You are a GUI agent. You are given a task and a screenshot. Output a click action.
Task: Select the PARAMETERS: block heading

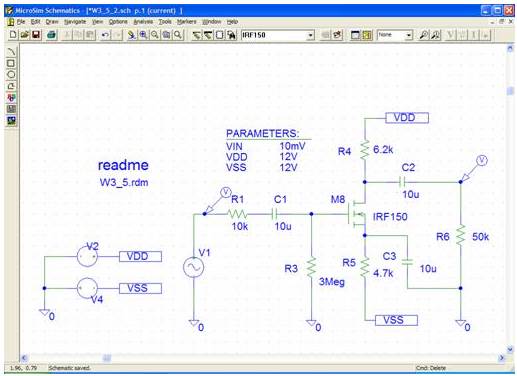(x=263, y=134)
